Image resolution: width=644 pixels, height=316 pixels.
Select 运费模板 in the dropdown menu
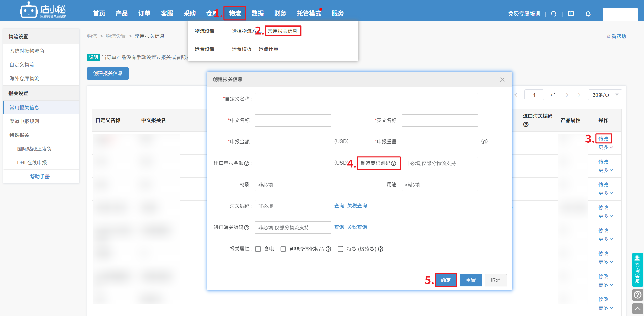241,49
